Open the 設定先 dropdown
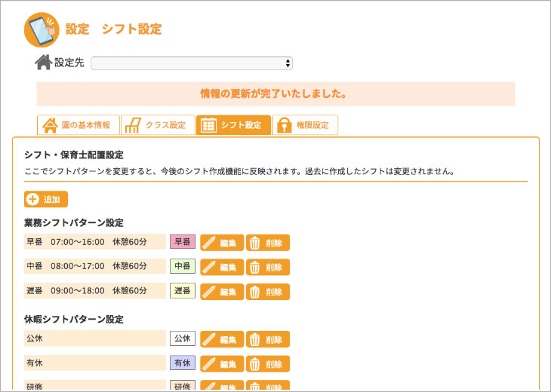The height and width of the screenshot is (392, 551). pos(192,63)
